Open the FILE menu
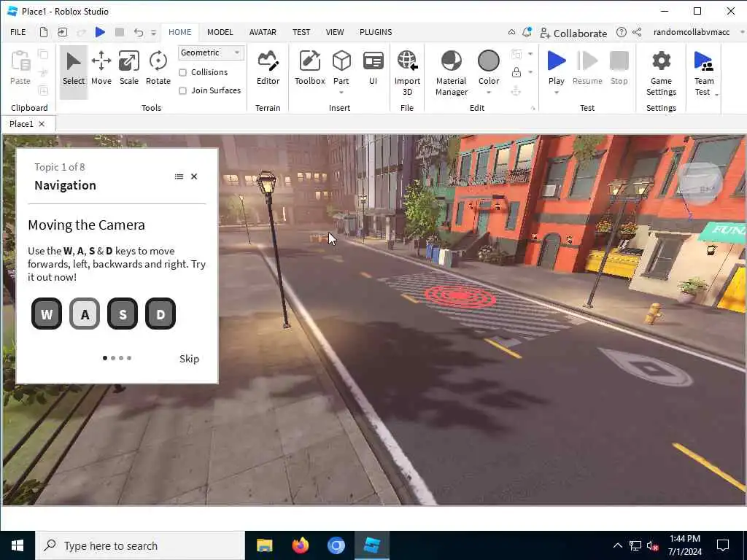 click(x=18, y=32)
